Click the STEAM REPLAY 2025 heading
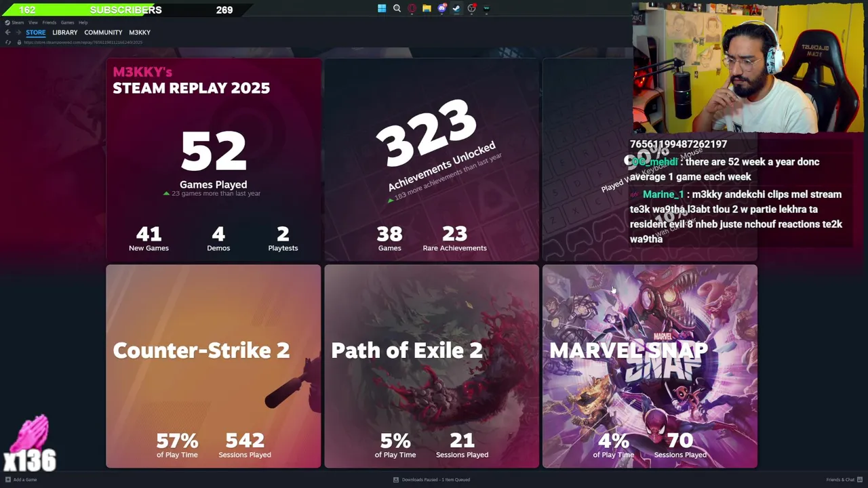This screenshot has width=868, height=488. [191, 88]
